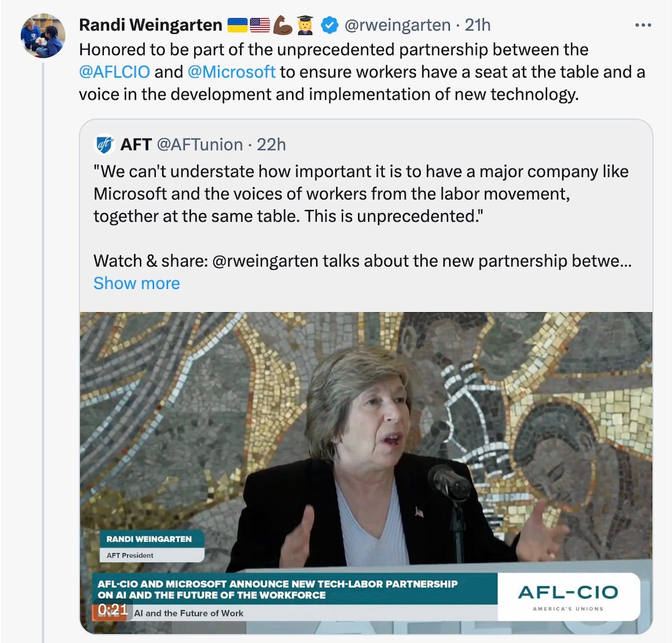
Task: Open the three-dot more options menu
Action: click(643, 25)
